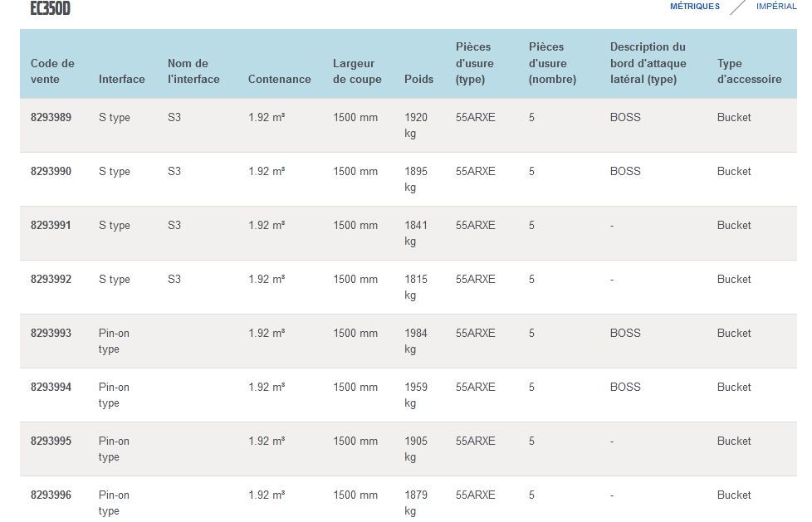
Task: Click sales code 8293993
Action: [51, 334]
